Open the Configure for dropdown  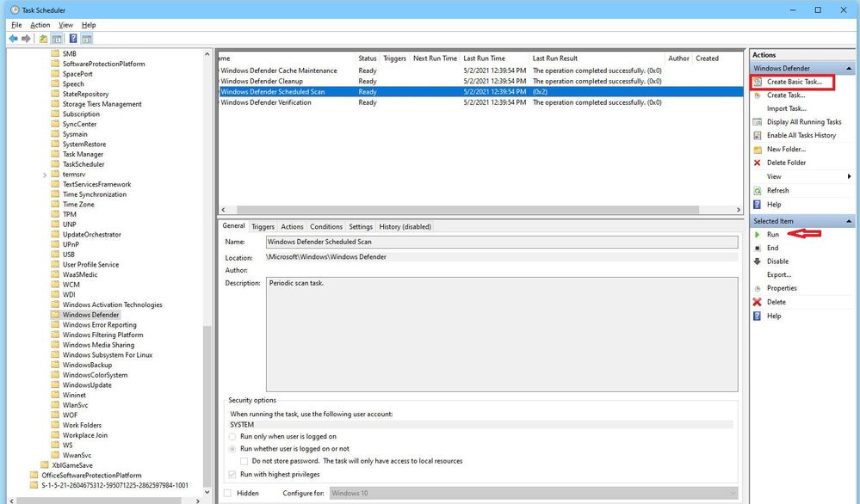tap(534, 493)
